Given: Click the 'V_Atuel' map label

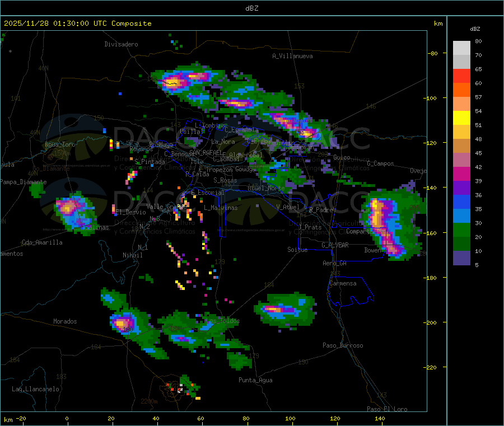Looking at the screenshot, I should (x=288, y=207).
